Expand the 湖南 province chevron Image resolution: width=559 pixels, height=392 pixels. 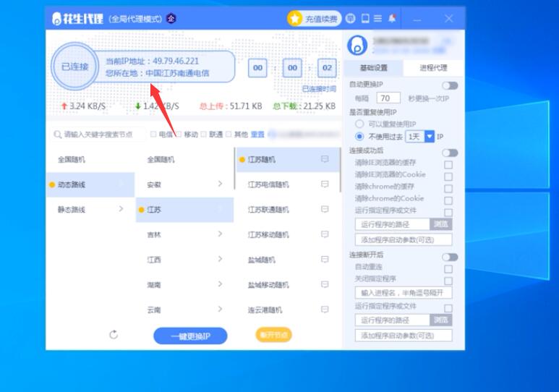(220, 284)
